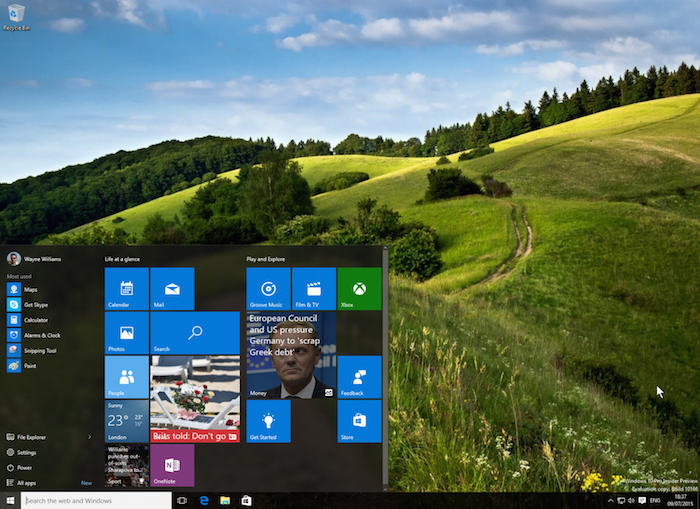Click the Get Started lightbulb tile
Screen dimensions: 700x509
coord(268,421)
